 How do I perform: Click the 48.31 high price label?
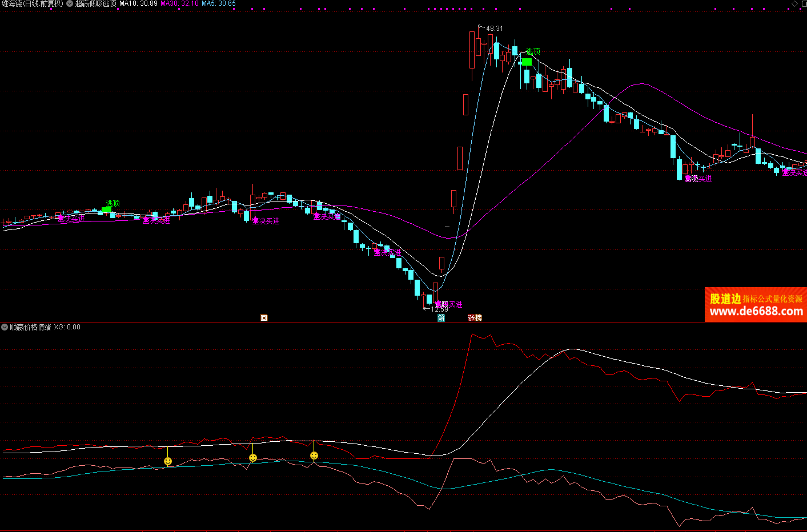(x=495, y=29)
